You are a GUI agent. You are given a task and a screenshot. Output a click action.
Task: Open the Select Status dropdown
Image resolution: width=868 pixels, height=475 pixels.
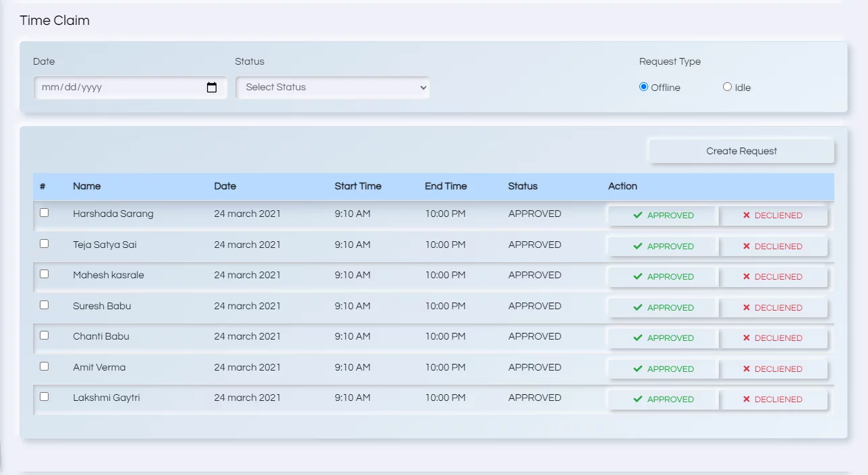click(x=332, y=88)
